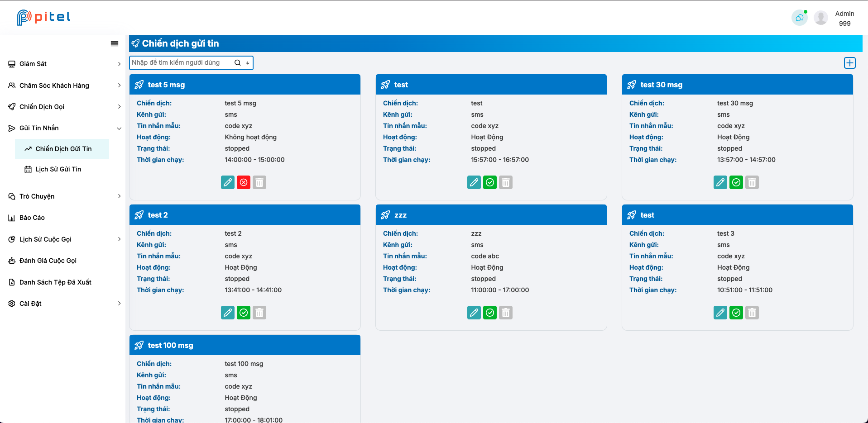Viewport: 868px width, 423px height.
Task: Click the Admin 999 username label
Action: 844,19
